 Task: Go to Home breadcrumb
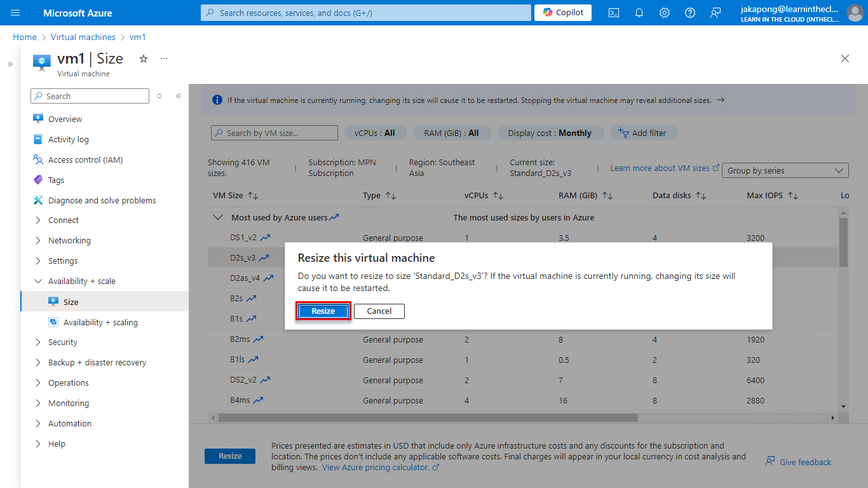(x=25, y=37)
